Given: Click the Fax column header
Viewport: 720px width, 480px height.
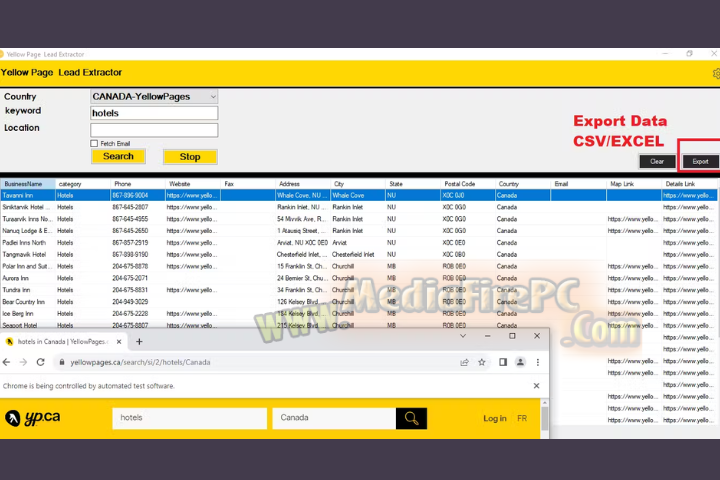Looking at the screenshot, I should 248,184.
